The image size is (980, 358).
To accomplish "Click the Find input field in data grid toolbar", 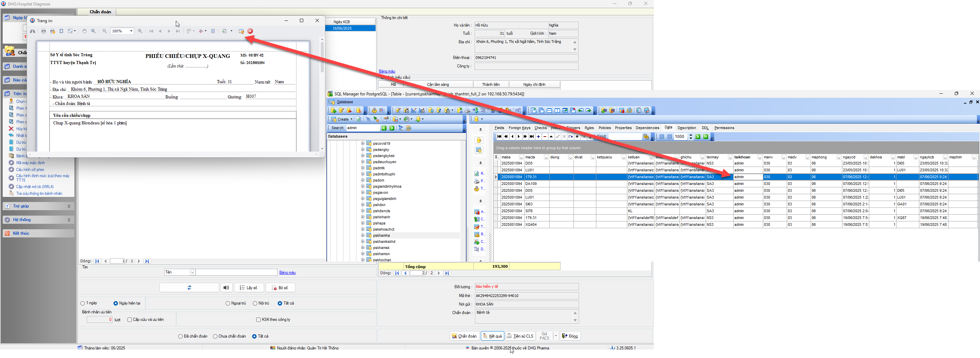I will point(625,137).
